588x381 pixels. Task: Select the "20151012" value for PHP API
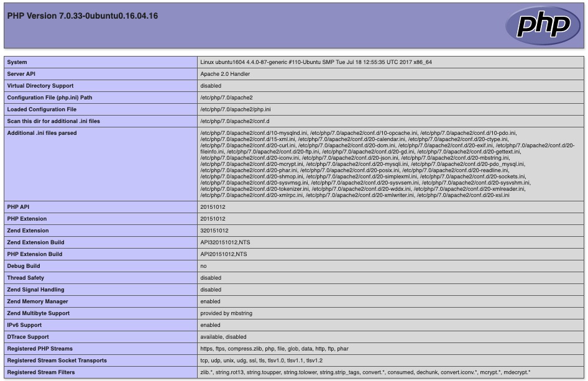(213, 207)
